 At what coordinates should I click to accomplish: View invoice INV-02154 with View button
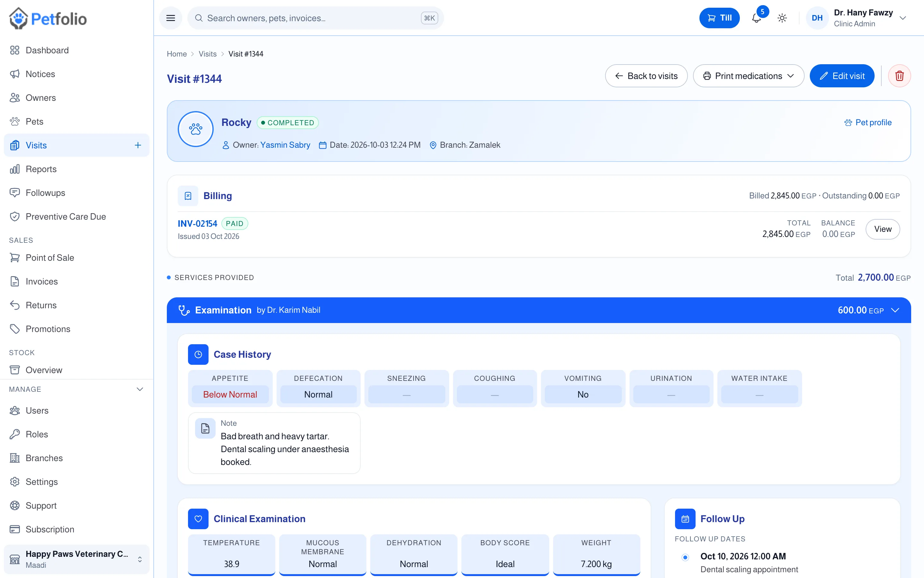coord(883,229)
